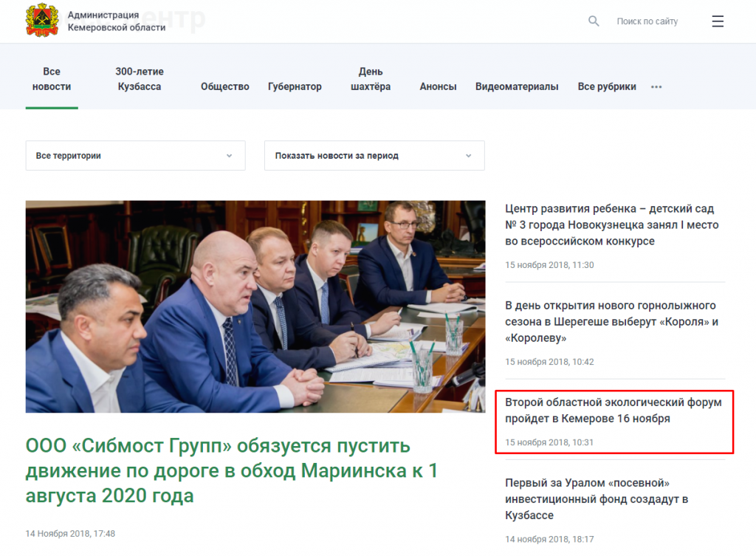The height and width of the screenshot is (556, 756).
Task: Open the «Общество» category
Action: tap(225, 86)
